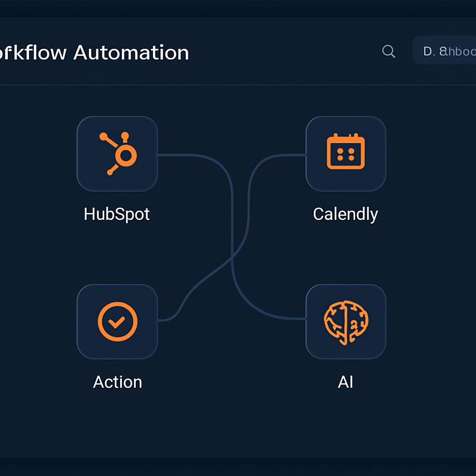
Task: Open the Action checkmark node
Action: [117, 322]
